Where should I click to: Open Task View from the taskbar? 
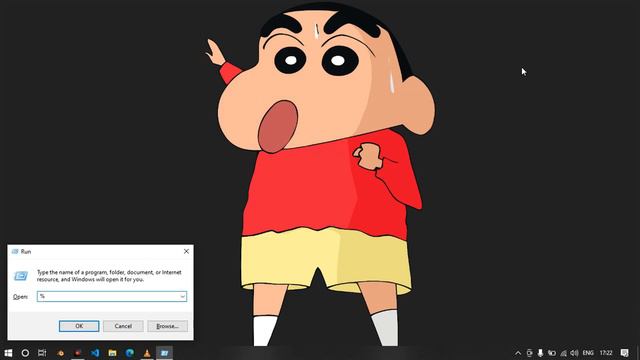pos(42,353)
